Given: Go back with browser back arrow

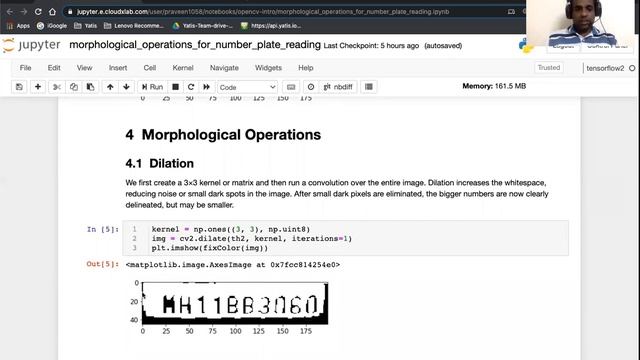Looking at the screenshot, I should click(10, 12).
